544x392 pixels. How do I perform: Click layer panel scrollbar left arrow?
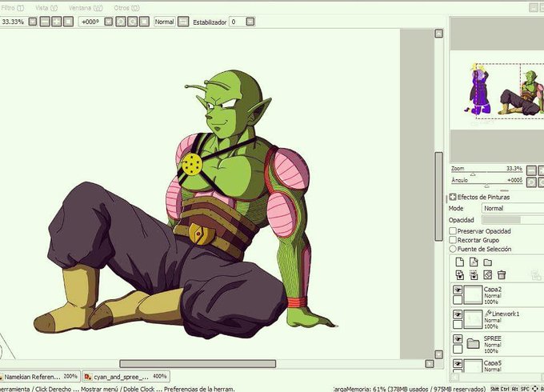454,377
